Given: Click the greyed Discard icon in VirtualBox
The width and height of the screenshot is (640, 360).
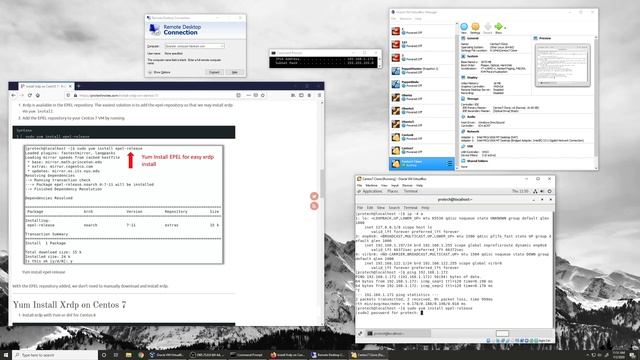Looking at the screenshot, I should (487, 28).
